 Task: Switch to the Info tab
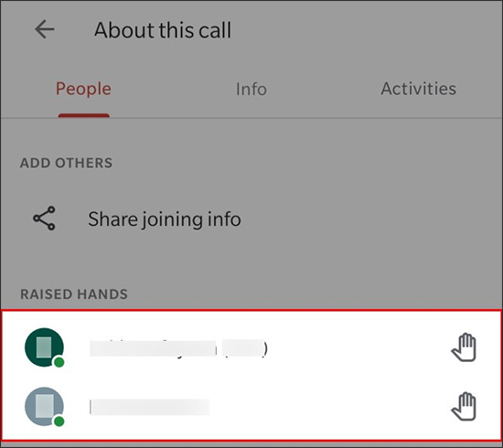pyautogui.click(x=251, y=90)
